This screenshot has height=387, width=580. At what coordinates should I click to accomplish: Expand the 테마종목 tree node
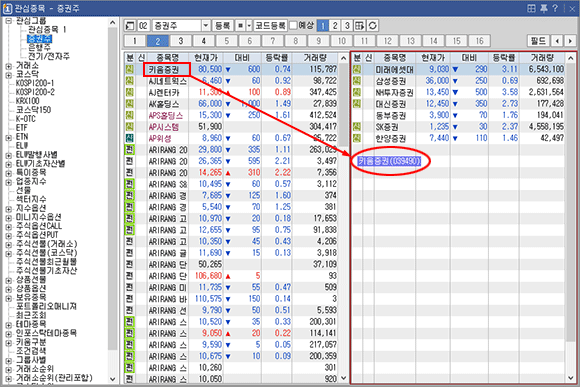point(9,324)
